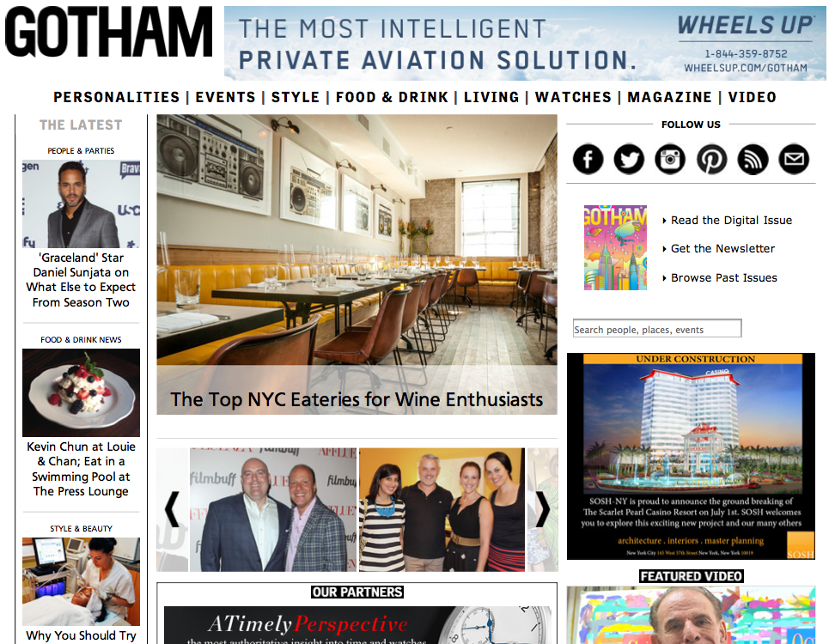Viewport: 835px width, 644px height.
Task: Open Read the Digital Issue link
Action: click(x=731, y=221)
